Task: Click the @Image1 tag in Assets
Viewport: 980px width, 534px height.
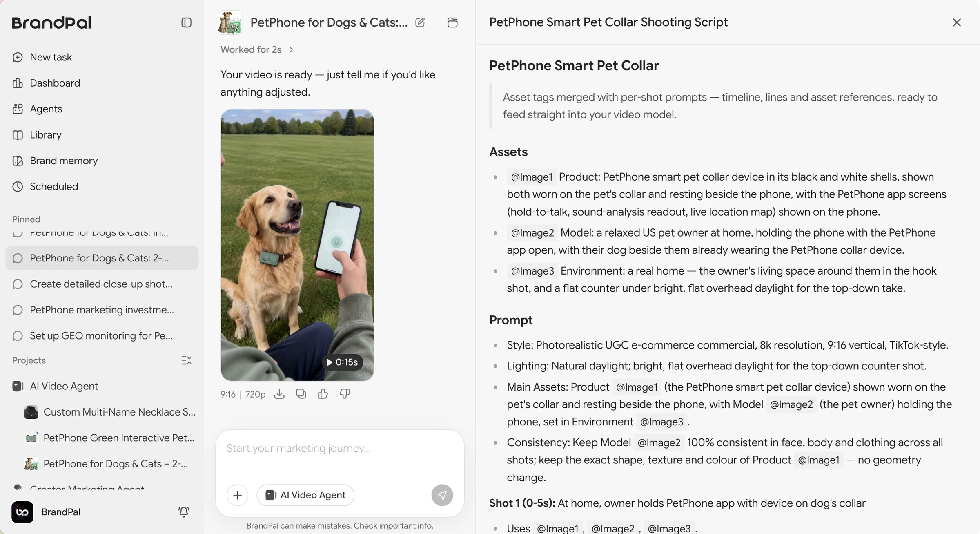Action: coord(532,177)
